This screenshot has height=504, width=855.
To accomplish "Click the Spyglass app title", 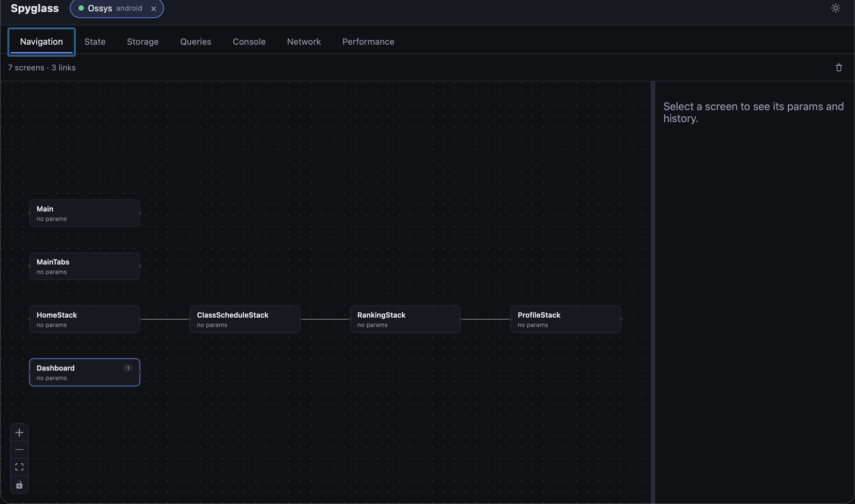I will point(35,9).
